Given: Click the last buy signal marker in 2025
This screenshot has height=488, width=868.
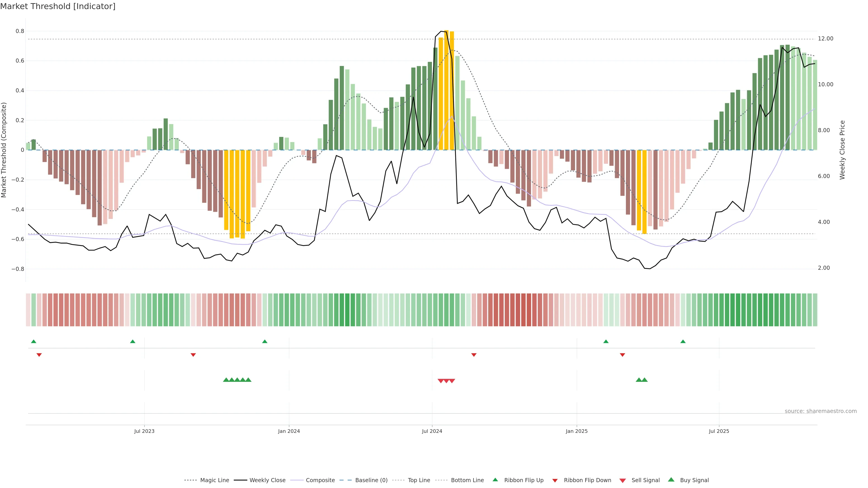Looking at the screenshot, I should pos(644,380).
